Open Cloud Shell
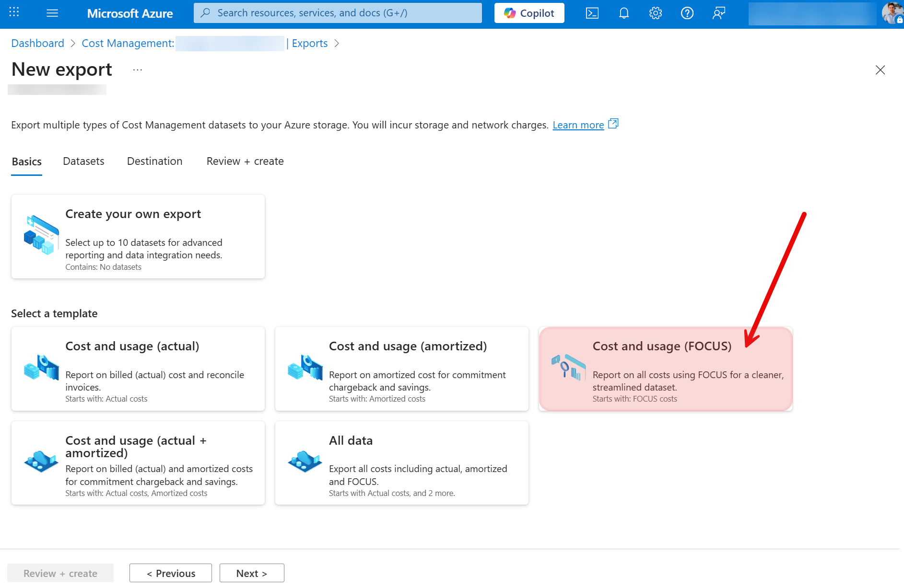 (x=592, y=13)
